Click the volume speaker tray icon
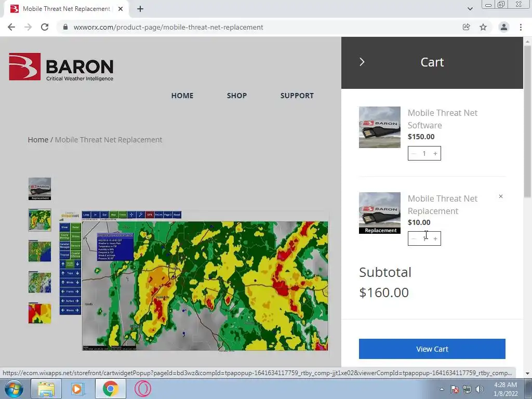This screenshot has width=532, height=399. [x=480, y=389]
